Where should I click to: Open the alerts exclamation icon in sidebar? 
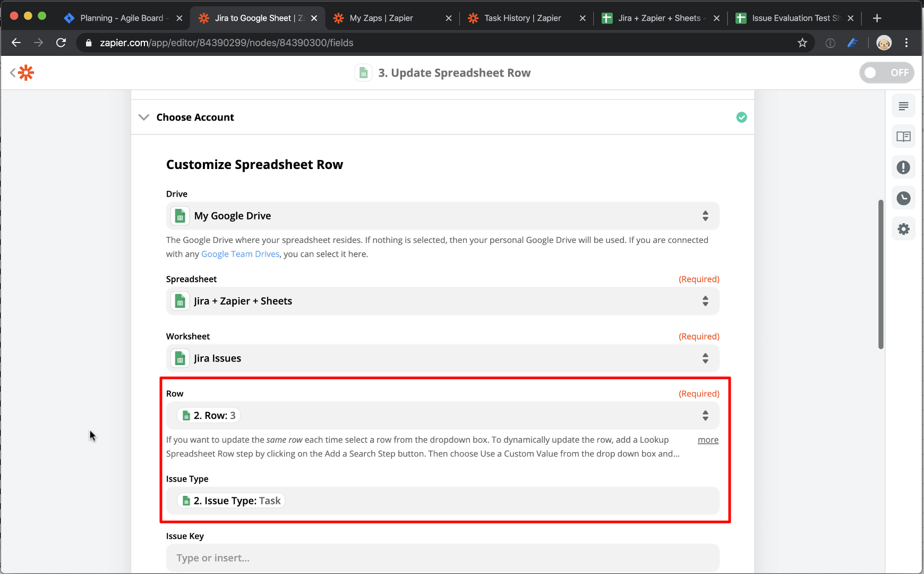pyautogui.click(x=903, y=167)
